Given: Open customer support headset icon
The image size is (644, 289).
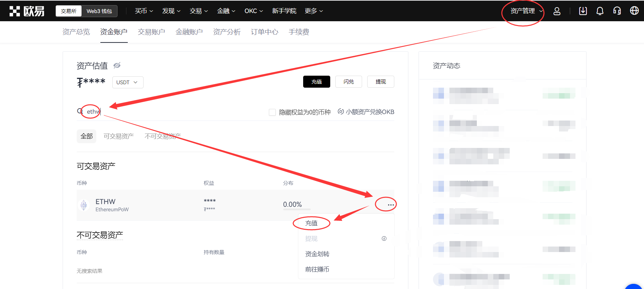Looking at the screenshot, I should pyautogui.click(x=617, y=11).
